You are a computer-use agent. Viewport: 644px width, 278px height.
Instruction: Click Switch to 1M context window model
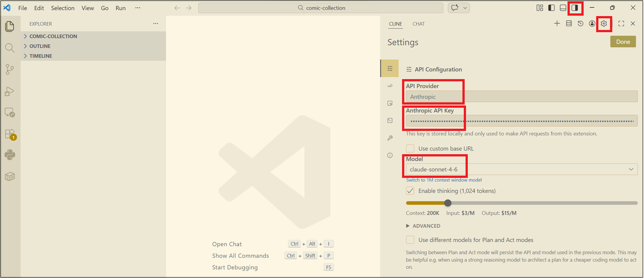pos(444,180)
